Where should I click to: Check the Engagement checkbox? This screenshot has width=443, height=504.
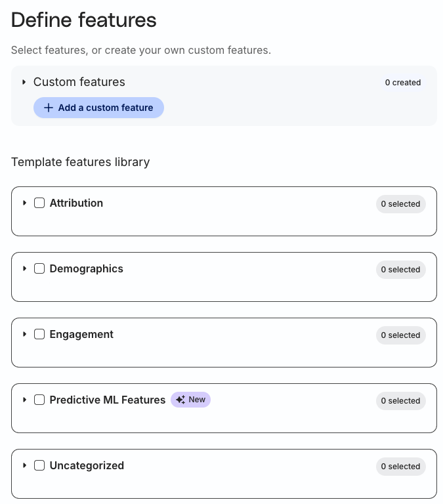39,334
